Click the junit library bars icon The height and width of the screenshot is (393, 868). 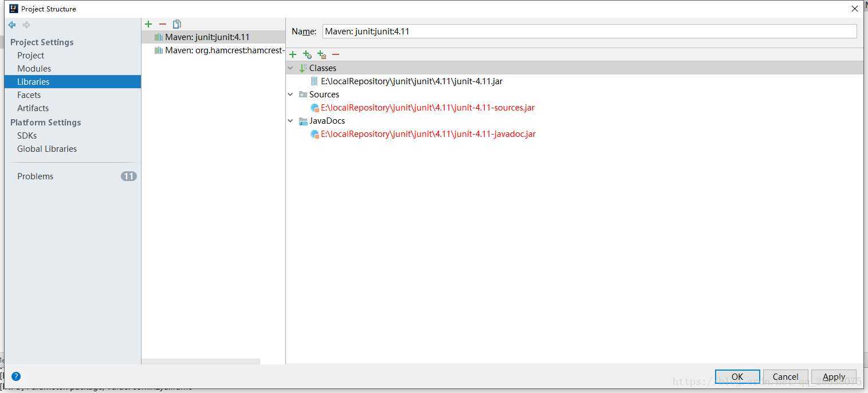(159, 37)
